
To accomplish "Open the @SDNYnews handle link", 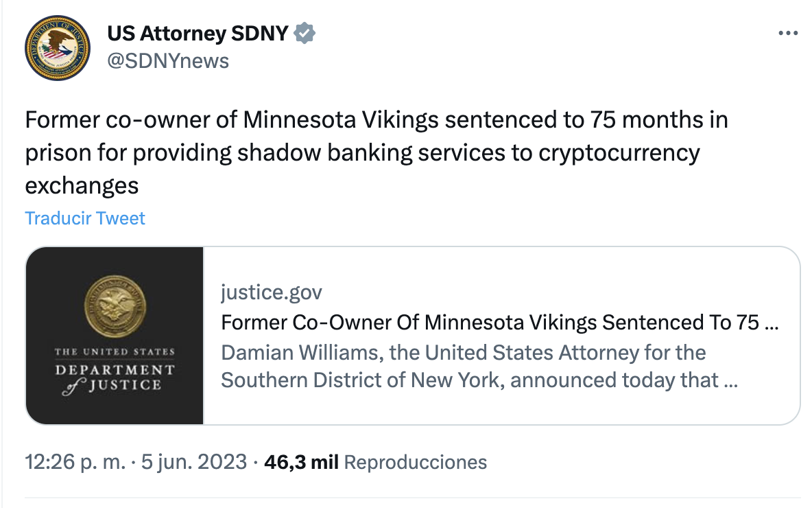I will coord(168,61).
